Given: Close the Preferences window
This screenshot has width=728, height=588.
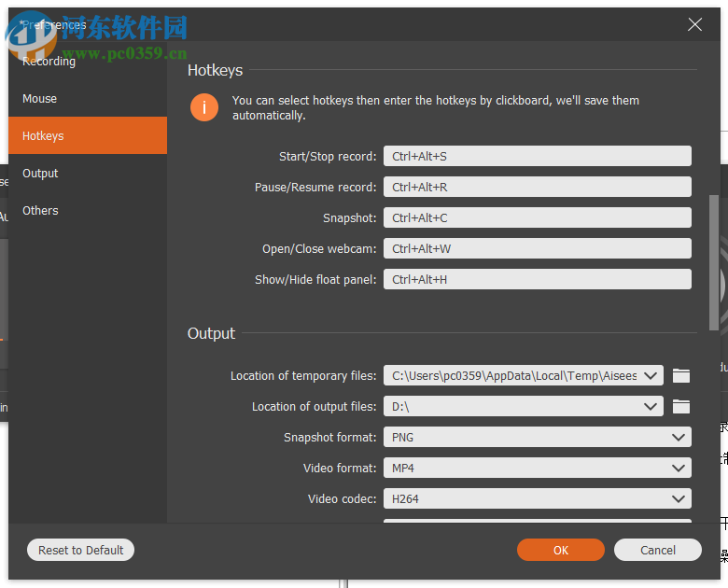Looking at the screenshot, I should point(694,24).
